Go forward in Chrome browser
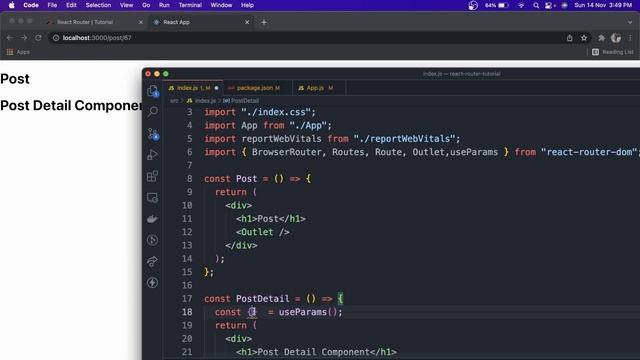 (24, 38)
